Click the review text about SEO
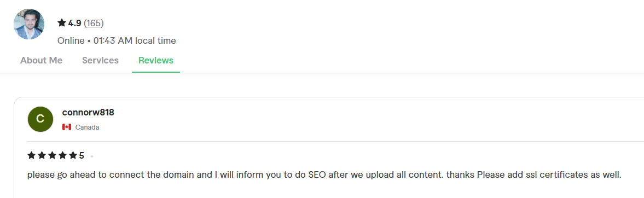644x198 pixels. coord(324,175)
